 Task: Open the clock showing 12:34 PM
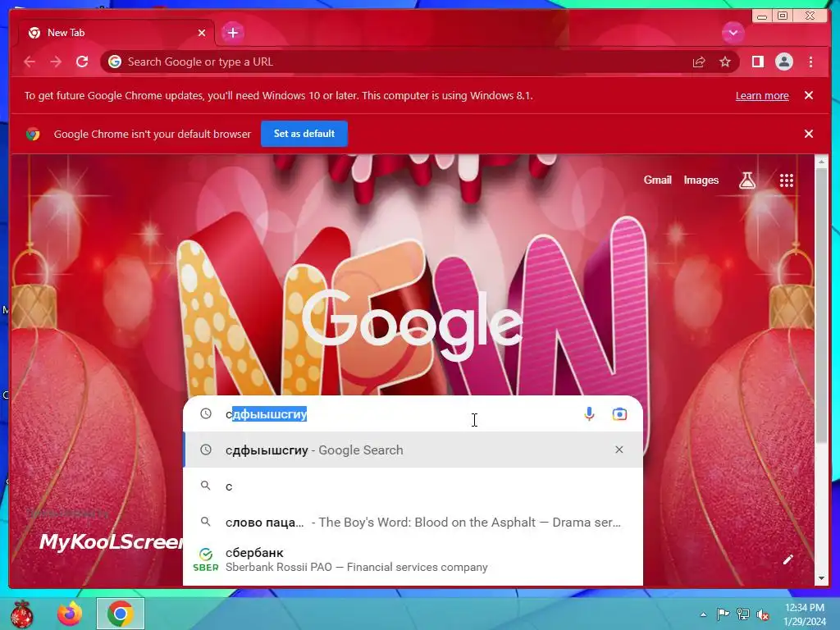click(x=805, y=614)
